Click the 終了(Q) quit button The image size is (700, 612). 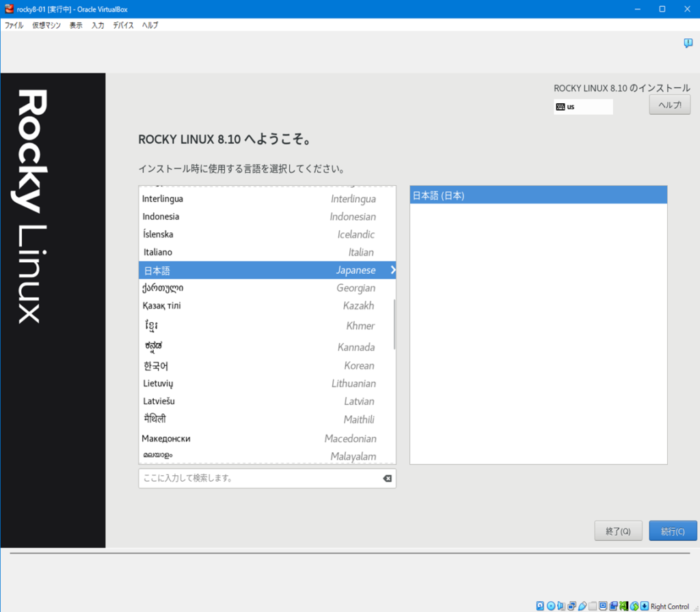618,531
